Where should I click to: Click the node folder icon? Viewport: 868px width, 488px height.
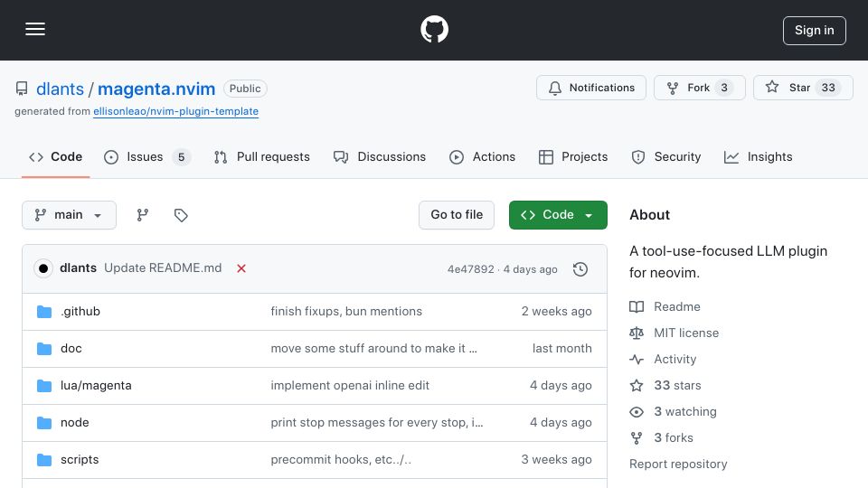[44, 423]
